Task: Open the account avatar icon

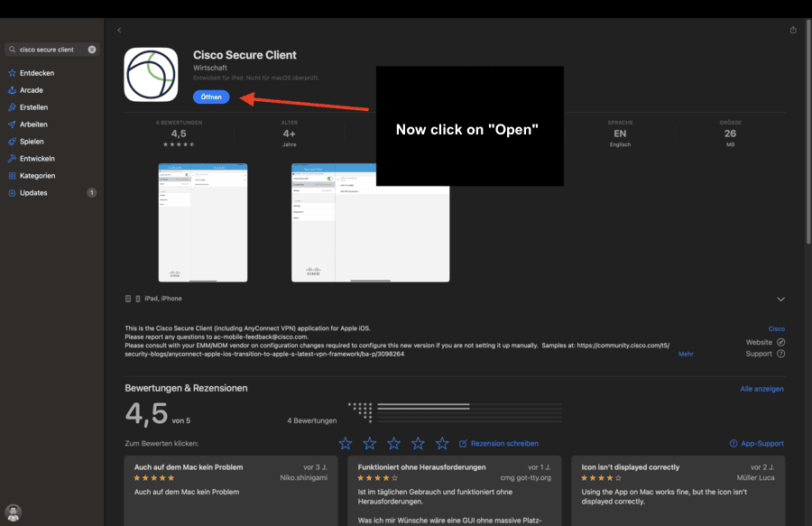Action: (x=13, y=512)
